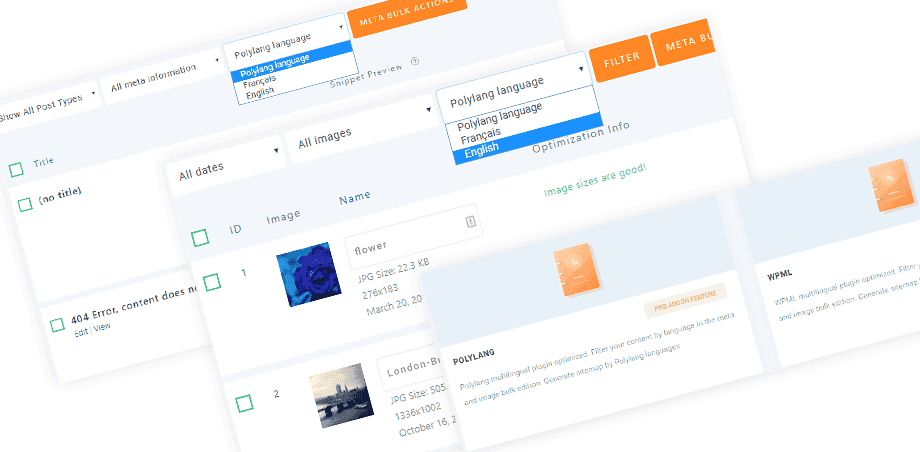Click the orange FILTER button

tap(622, 58)
